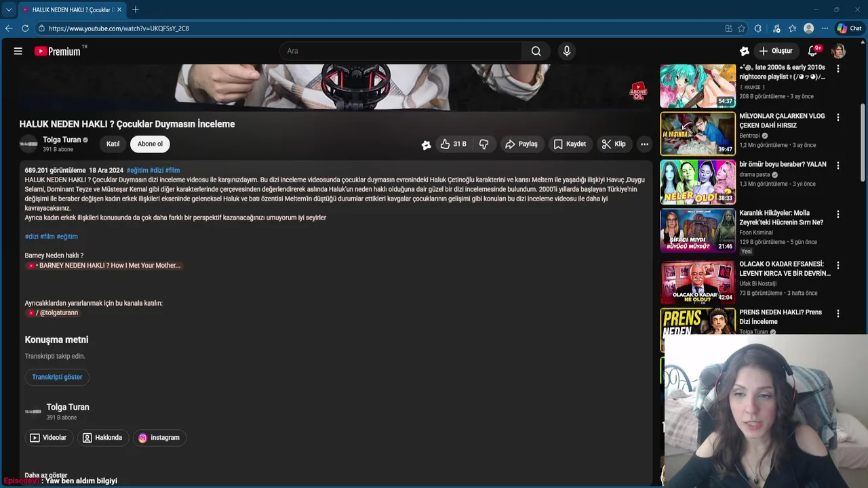This screenshot has width=868, height=488.
Task: Open Bentropi channel name in sidebar
Action: pos(749,136)
